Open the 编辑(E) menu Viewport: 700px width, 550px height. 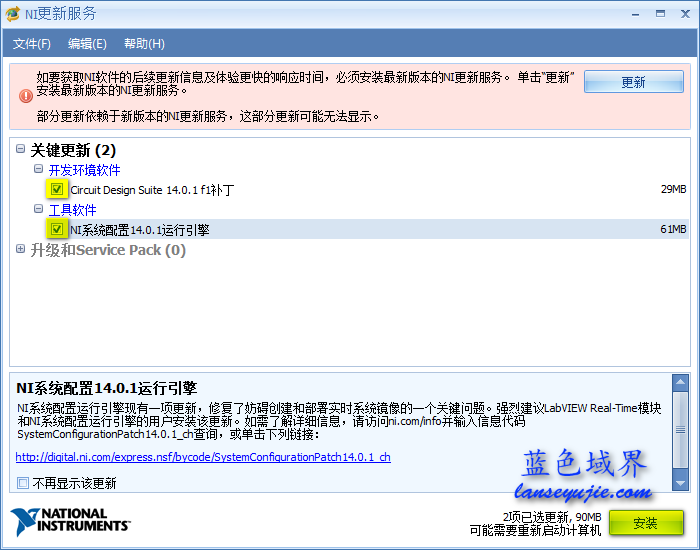tap(87, 44)
